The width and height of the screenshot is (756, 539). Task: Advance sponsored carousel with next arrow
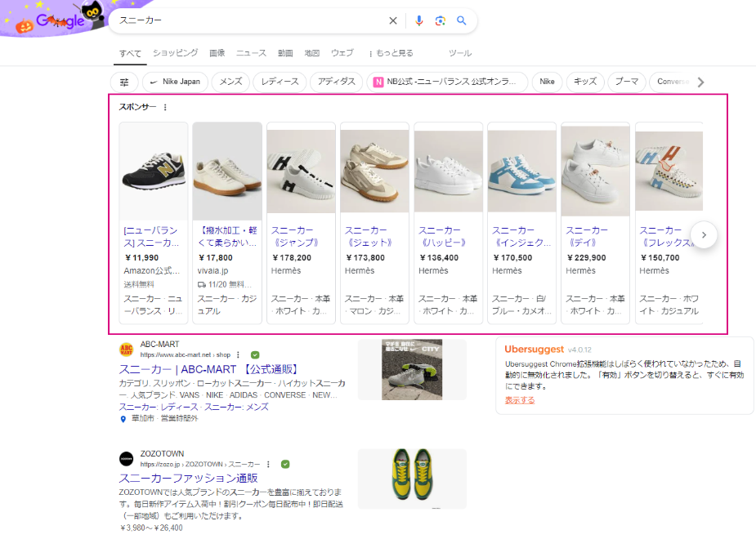704,235
